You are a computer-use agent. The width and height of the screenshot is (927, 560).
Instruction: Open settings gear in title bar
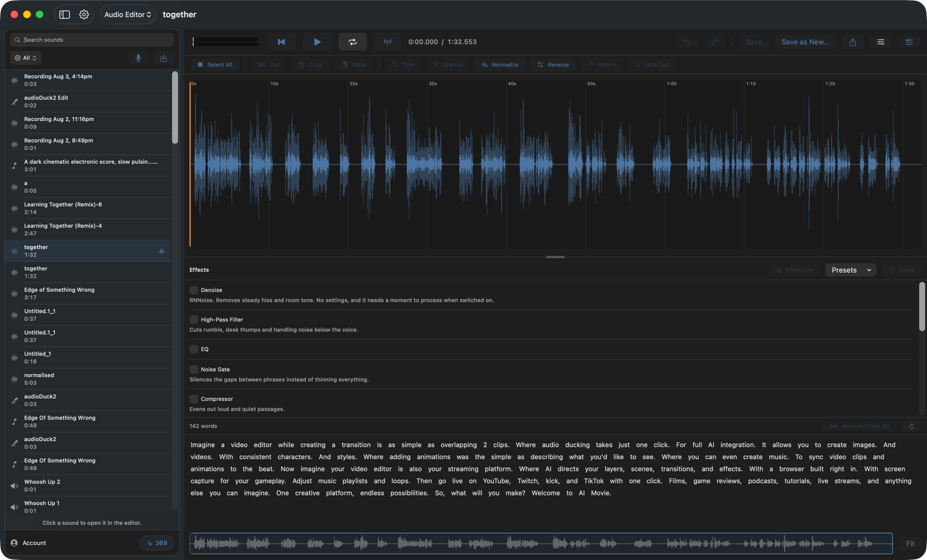pos(84,14)
